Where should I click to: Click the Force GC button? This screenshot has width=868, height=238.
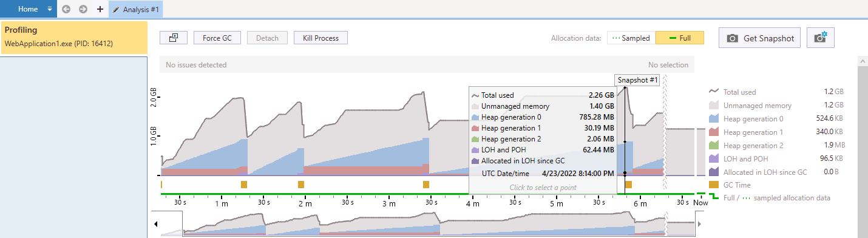coord(217,38)
